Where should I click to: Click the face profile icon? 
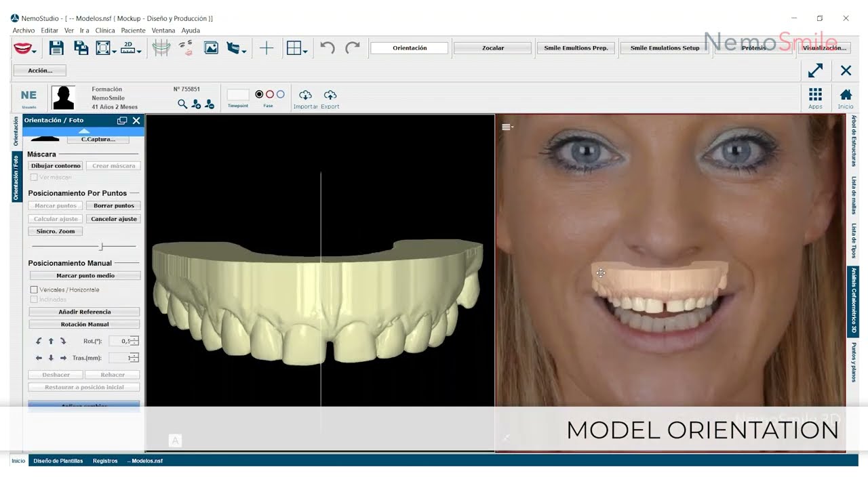186,48
